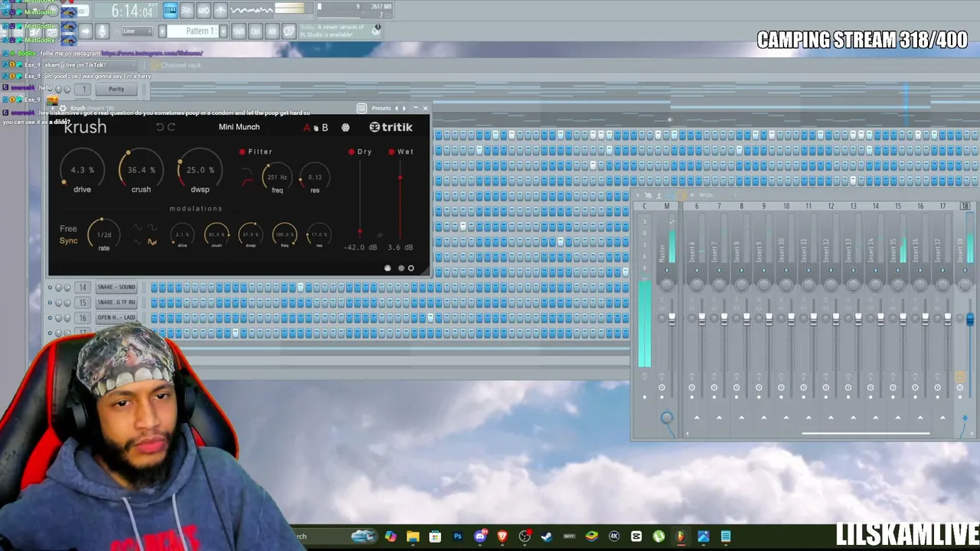Click the link icon between Dry and Wet
The height and width of the screenshot is (551, 980).
(380, 235)
